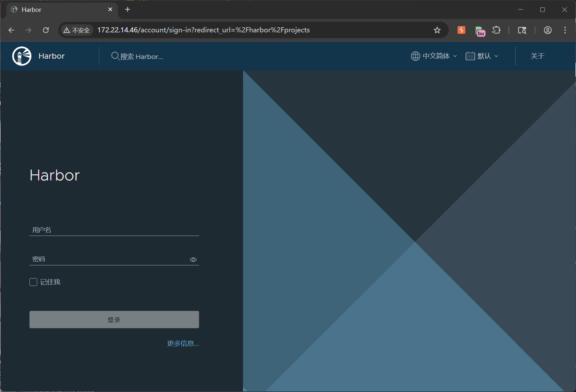
Task: Open the browser profile account icon
Action: point(547,30)
